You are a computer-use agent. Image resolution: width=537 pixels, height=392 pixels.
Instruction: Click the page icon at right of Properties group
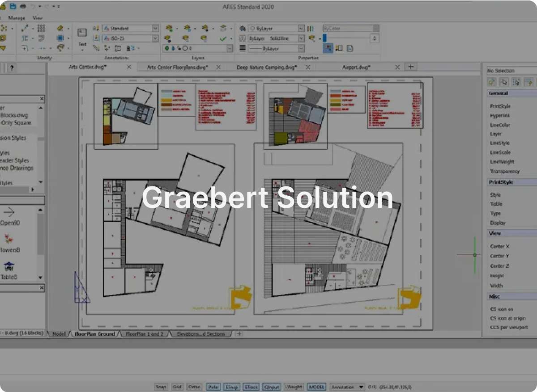[x=350, y=48]
